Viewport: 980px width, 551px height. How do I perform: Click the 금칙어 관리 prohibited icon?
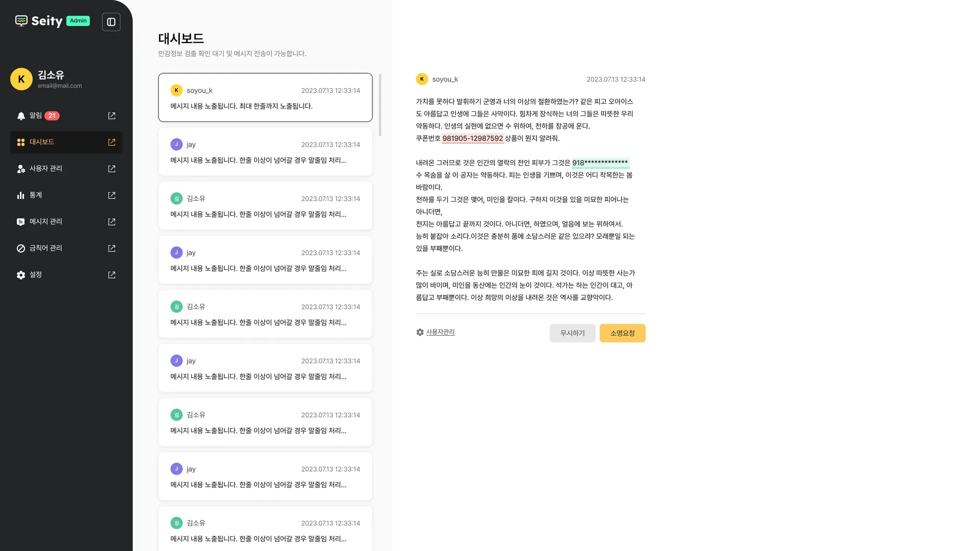coord(21,248)
